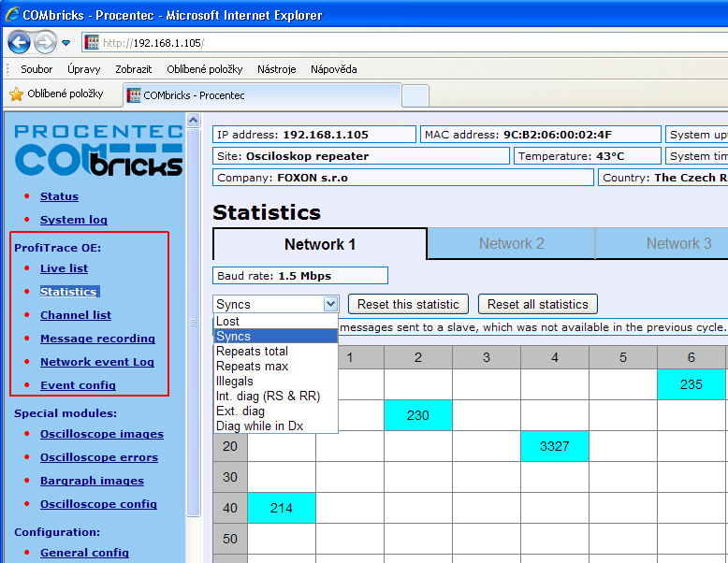Click the browser Forward arrow button
This screenshot has height=563, width=728.
click(45, 43)
